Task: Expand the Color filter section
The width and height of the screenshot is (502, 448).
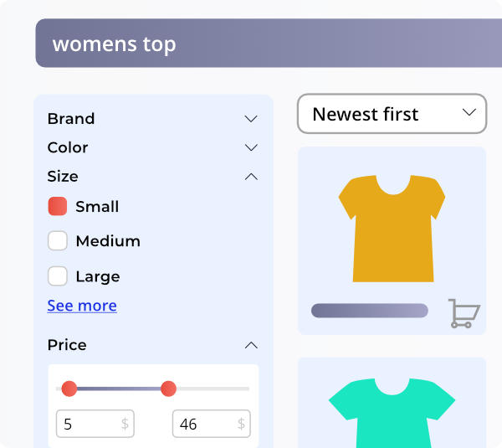Action: [250, 147]
